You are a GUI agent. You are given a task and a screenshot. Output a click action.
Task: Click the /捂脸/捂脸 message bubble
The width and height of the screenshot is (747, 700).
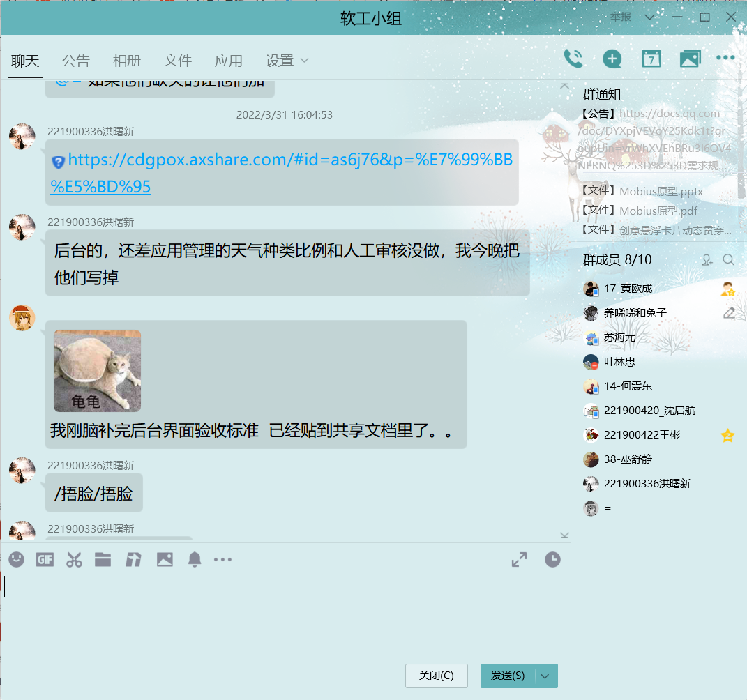[94, 494]
